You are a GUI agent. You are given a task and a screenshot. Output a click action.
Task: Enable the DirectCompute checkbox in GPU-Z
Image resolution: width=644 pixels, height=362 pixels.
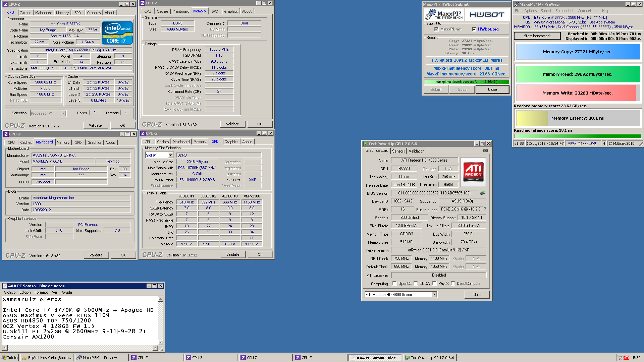(453, 284)
